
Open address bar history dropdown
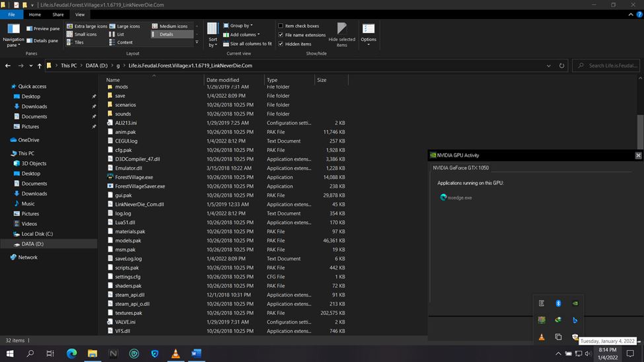pos(548,66)
